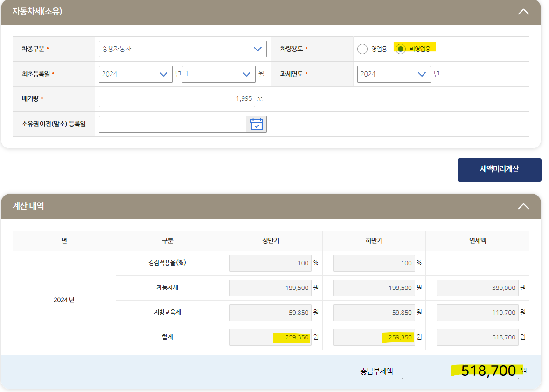Click the 연세액 지방교육세 119,700 field

coord(477,313)
